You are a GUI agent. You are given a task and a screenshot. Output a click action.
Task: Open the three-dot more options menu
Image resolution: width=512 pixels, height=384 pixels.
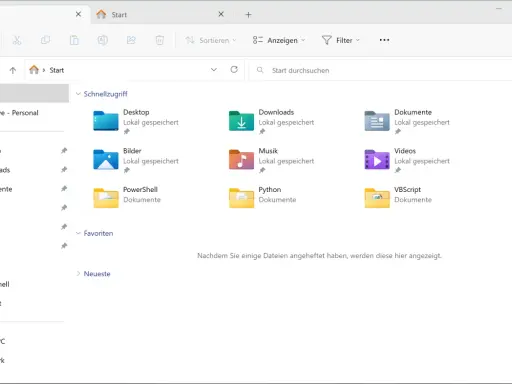pyautogui.click(x=384, y=40)
